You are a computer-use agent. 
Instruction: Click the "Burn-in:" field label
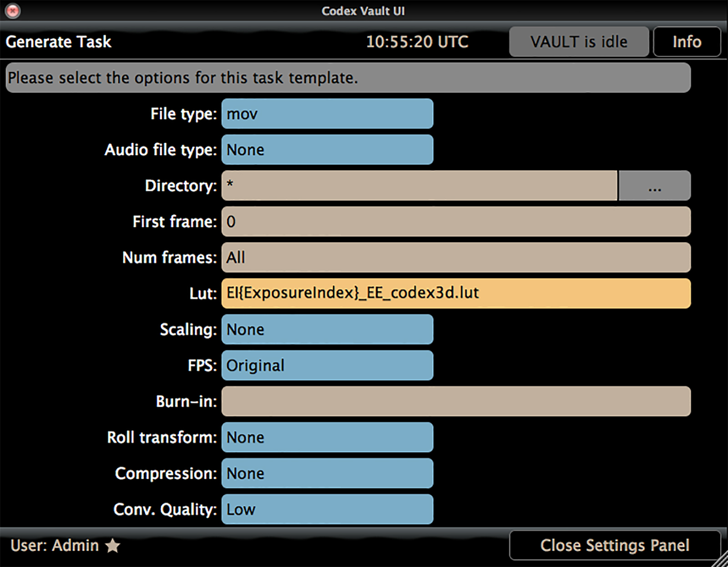click(187, 401)
